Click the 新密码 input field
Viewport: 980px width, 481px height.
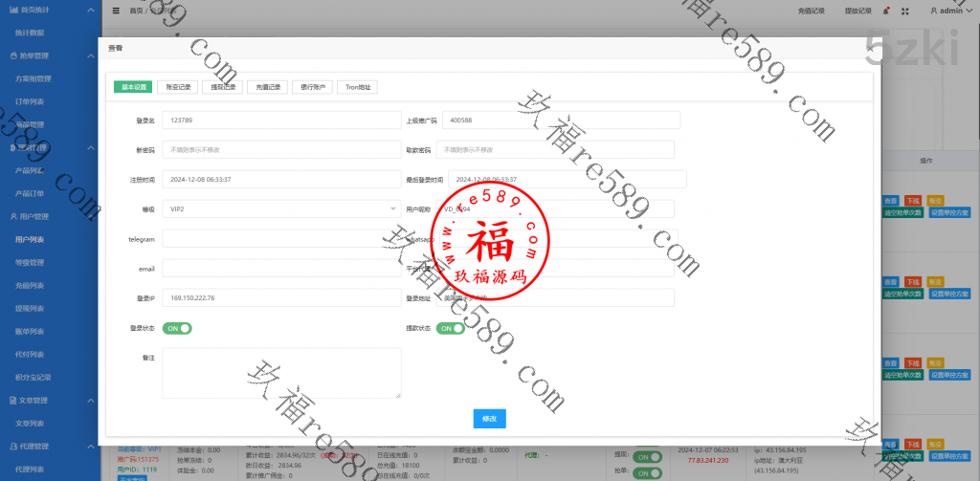click(281, 149)
